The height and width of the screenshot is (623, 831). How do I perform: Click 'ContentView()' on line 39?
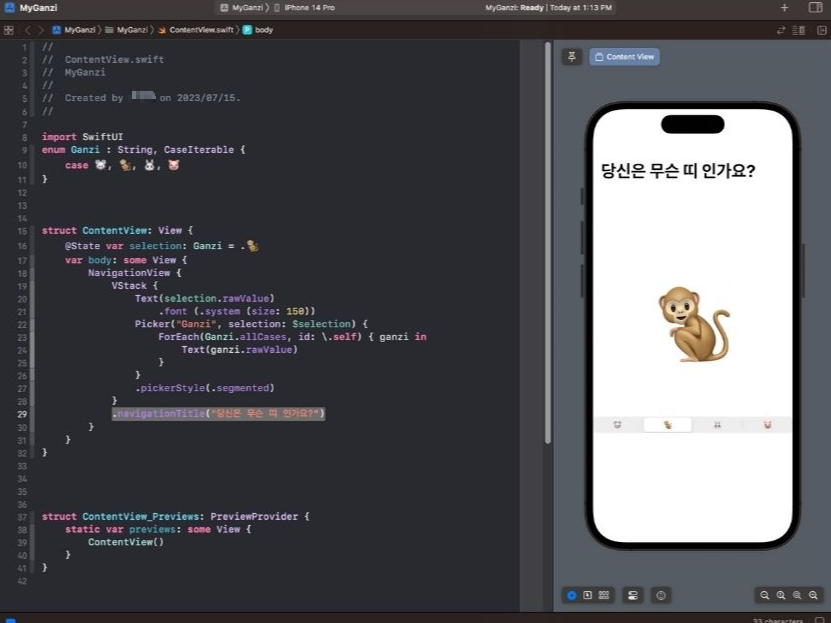coord(126,542)
